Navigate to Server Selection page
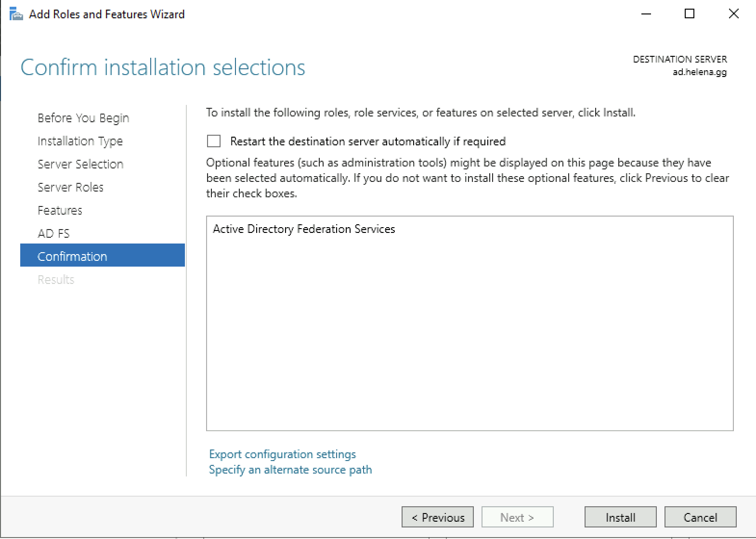756x539 pixels. (80, 164)
